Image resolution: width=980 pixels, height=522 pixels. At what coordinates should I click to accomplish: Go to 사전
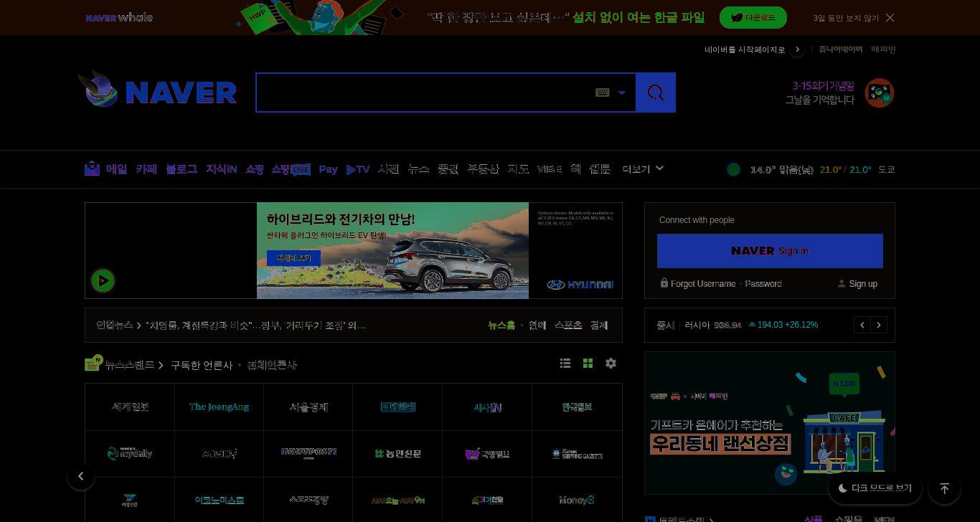(388, 169)
